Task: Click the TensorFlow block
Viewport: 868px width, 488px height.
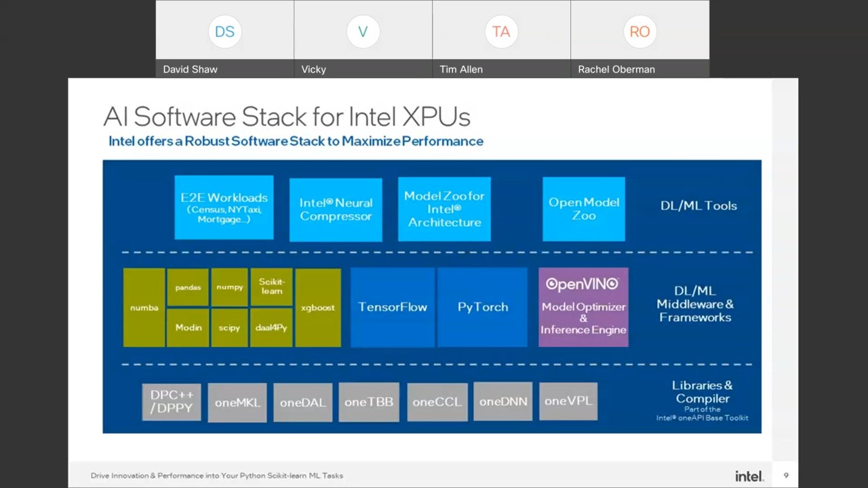Action: click(393, 307)
